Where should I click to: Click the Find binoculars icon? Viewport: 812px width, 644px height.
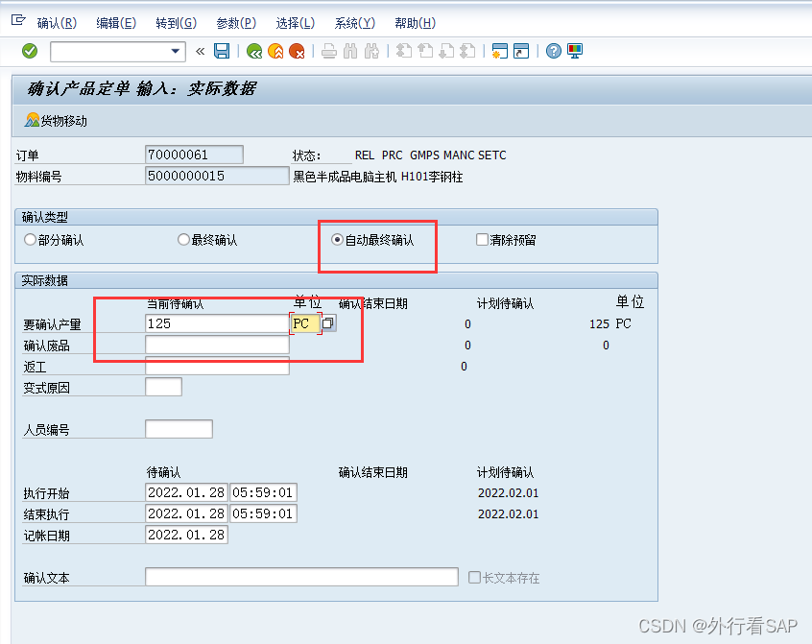[350, 51]
